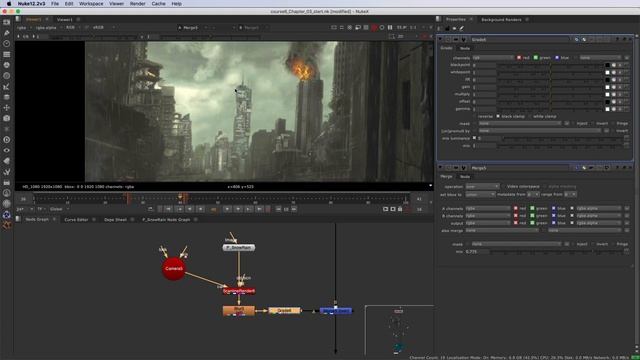Select the ScanlineRender node
The image size is (640, 360).
239,291
